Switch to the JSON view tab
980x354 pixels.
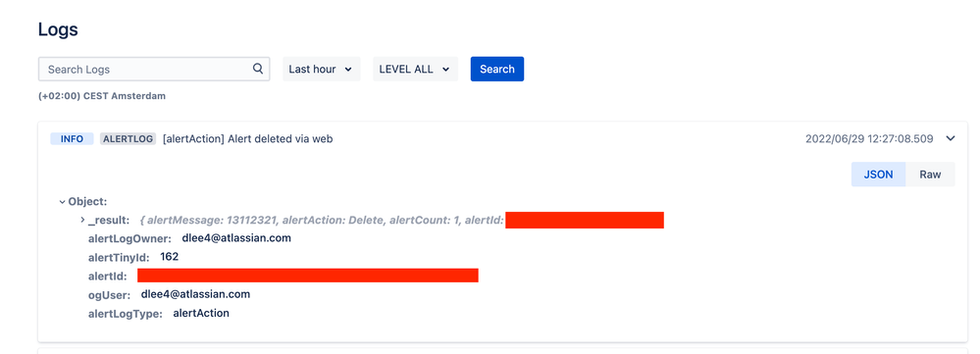click(x=878, y=175)
